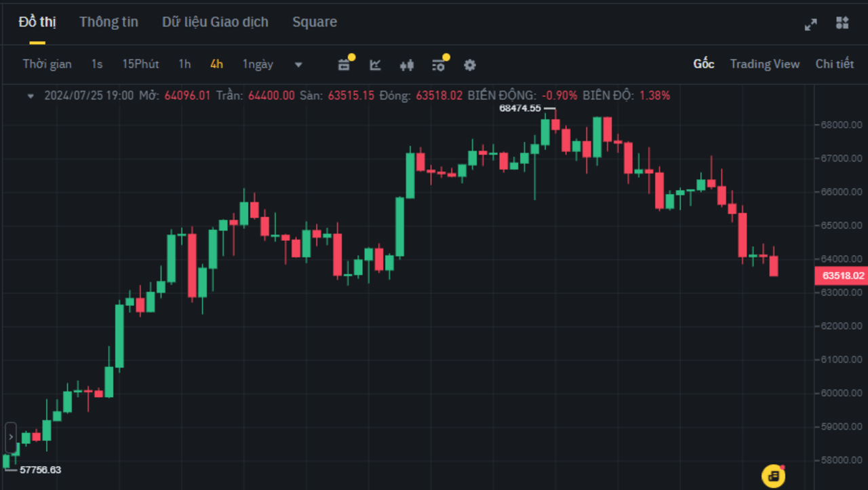Viewport: 868px width, 490px height.
Task: Open the yellow floating widget button
Action: coord(774,476)
